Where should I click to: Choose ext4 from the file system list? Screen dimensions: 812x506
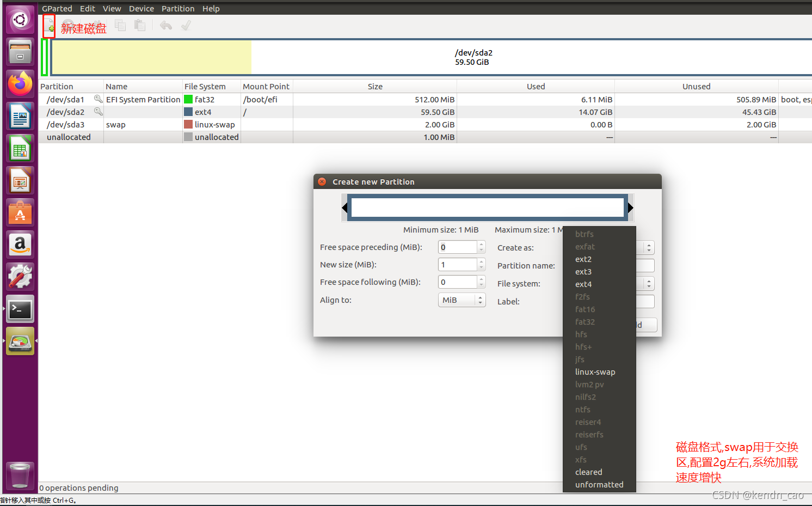coord(599,284)
